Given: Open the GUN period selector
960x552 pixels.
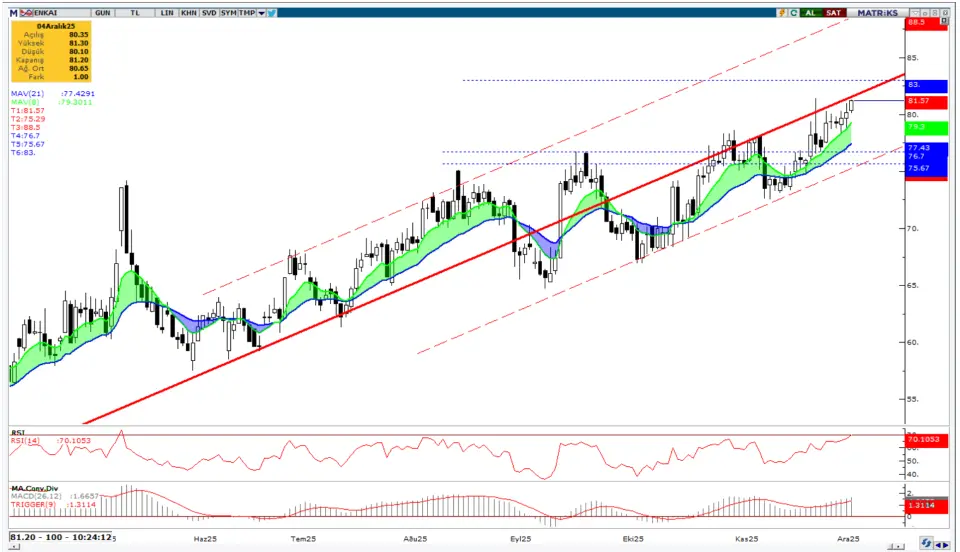Looking at the screenshot, I should pos(102,13).
